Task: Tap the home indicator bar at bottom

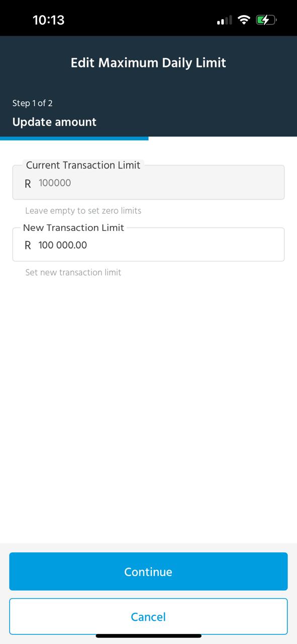Action: coord(149,636)
